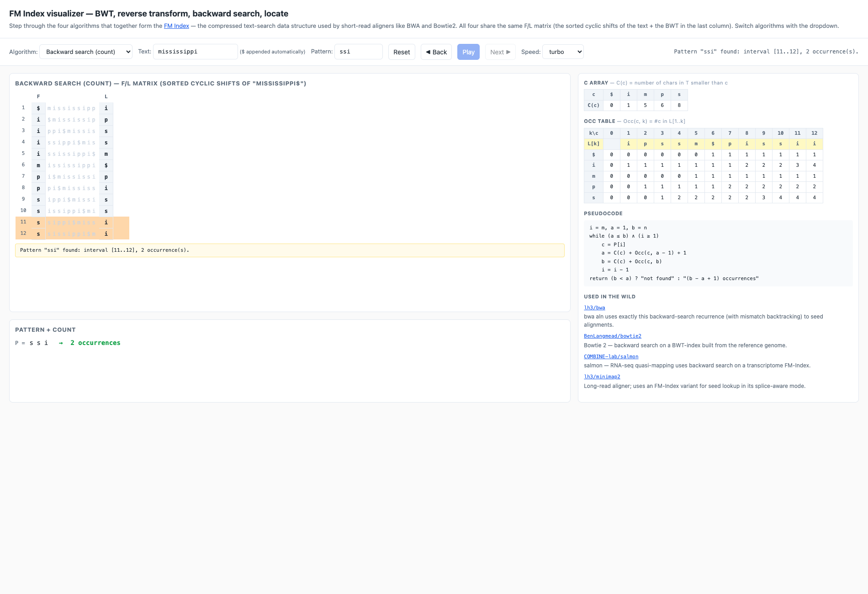
Task: Select highlighted matrix row 12
Action: pos(72,234)
